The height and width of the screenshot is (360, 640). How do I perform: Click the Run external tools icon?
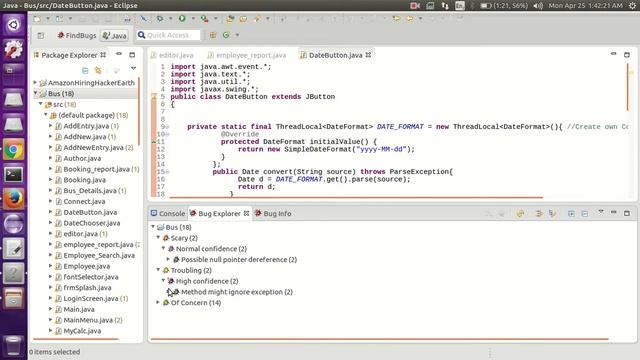[x=204, y=19]
